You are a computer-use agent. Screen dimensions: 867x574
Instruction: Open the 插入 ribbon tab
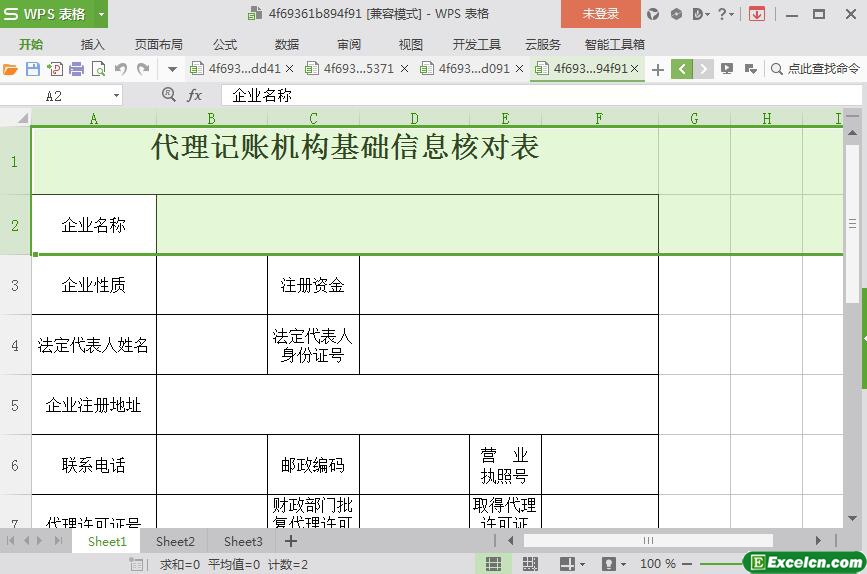coord(93,44)
